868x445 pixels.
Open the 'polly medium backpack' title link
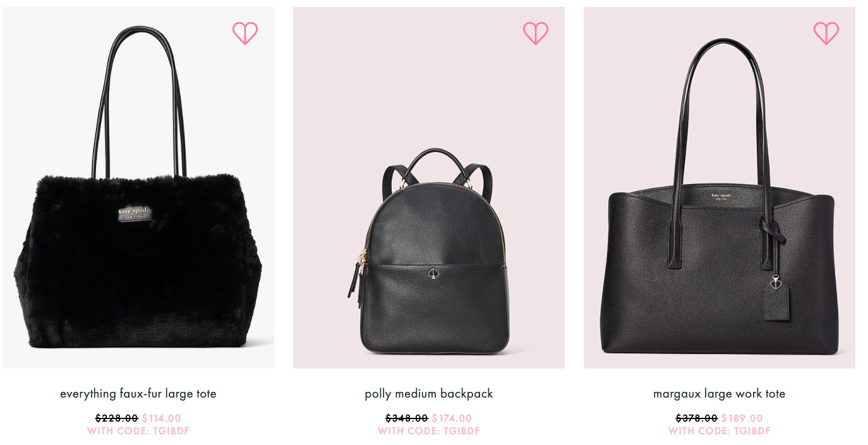pos(429,394)
